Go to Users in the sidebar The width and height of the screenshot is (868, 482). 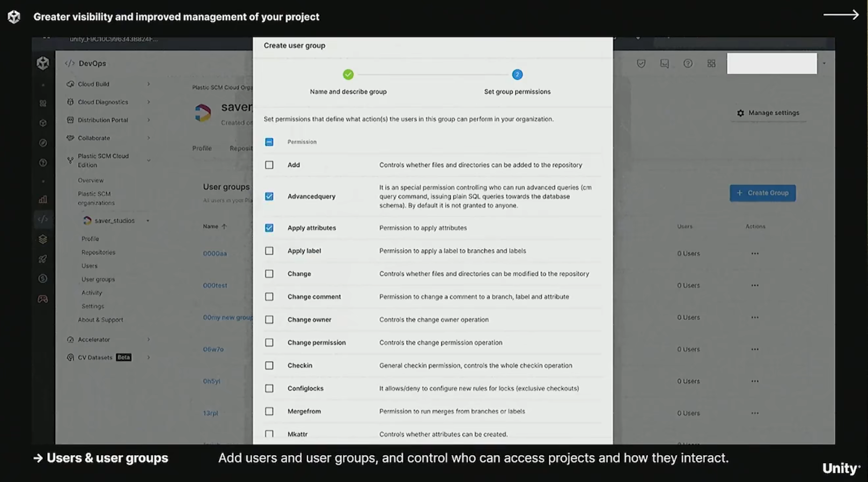(x=90, y=266)
